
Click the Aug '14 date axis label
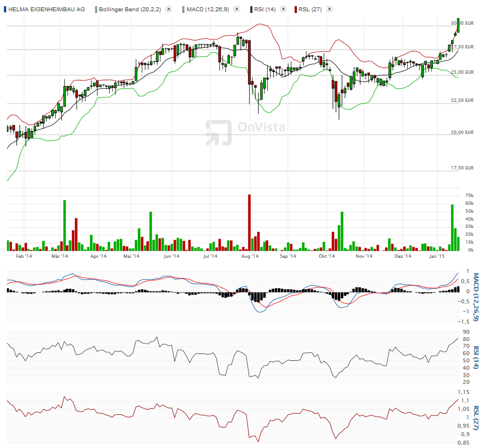(250, 256)
